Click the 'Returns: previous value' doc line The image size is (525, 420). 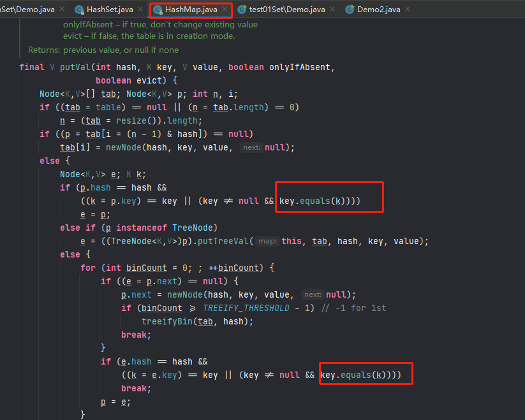103,50
